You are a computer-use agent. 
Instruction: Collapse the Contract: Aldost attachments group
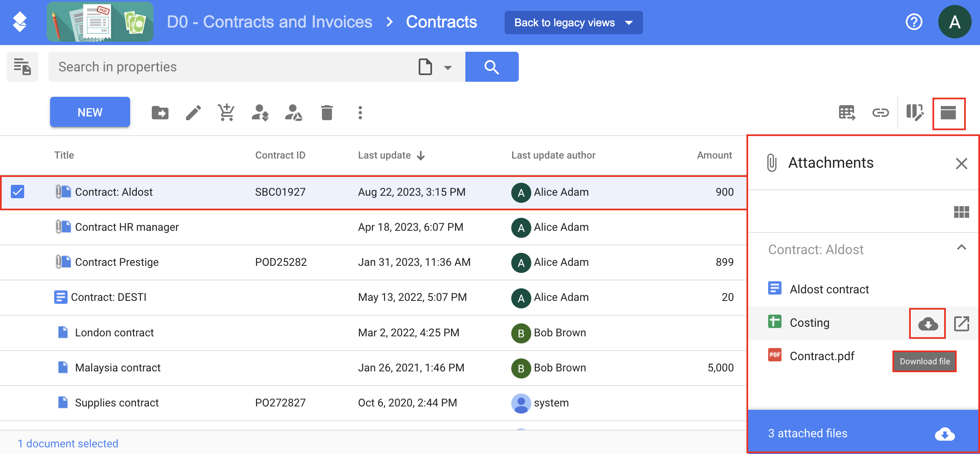tap(961, 247)
